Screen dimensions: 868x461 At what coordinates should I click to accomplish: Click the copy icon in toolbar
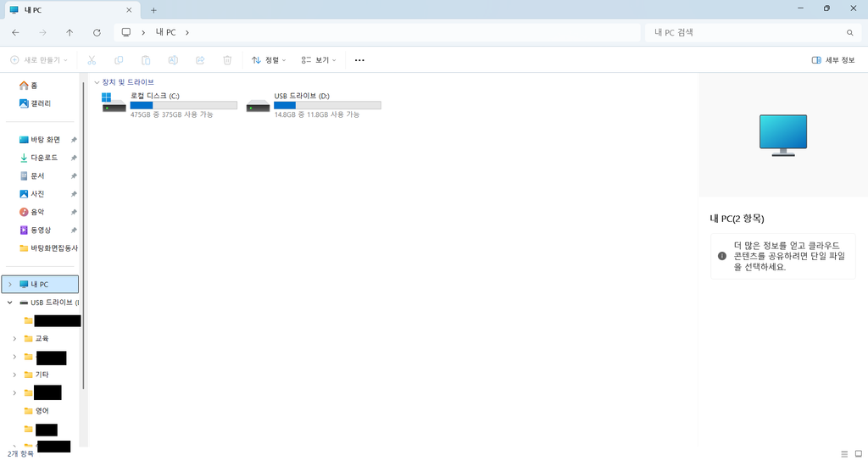(119, 60)
